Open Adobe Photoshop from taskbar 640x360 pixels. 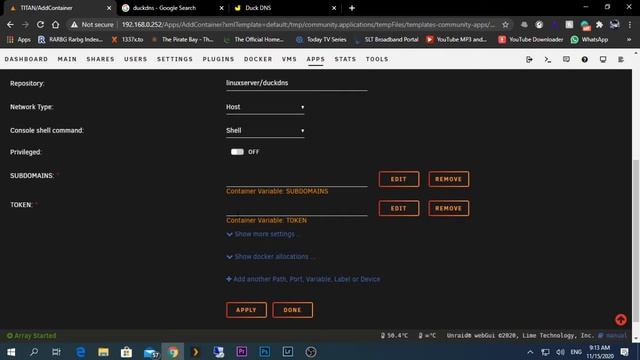point(264,352)
